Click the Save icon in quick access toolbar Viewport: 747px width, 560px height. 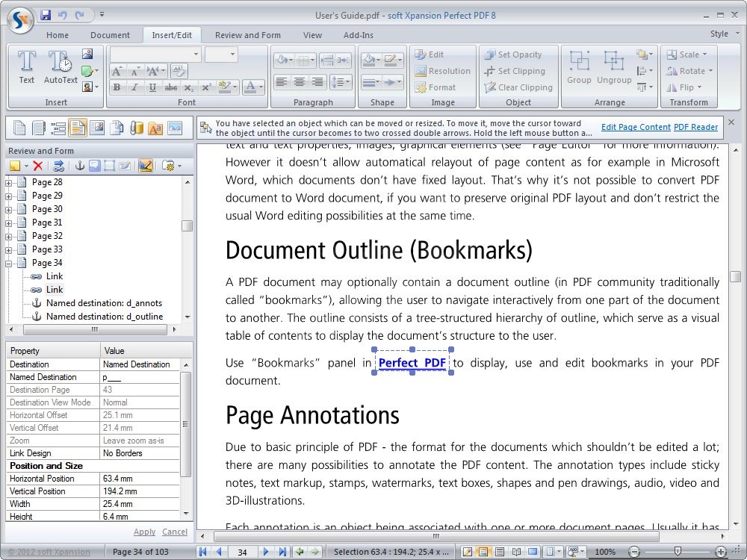click(46, 15)
